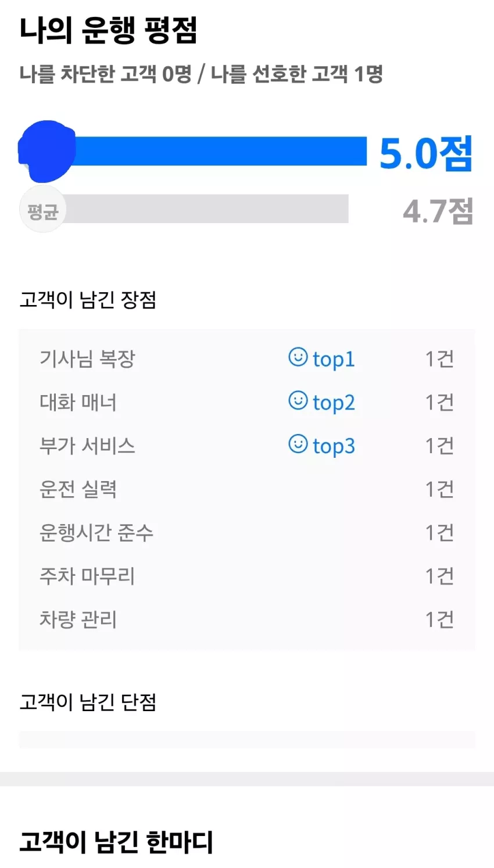Screen dimensions: 494x868
Task: Tap the gray 4.7점 average bar
Action: (206, 209)
